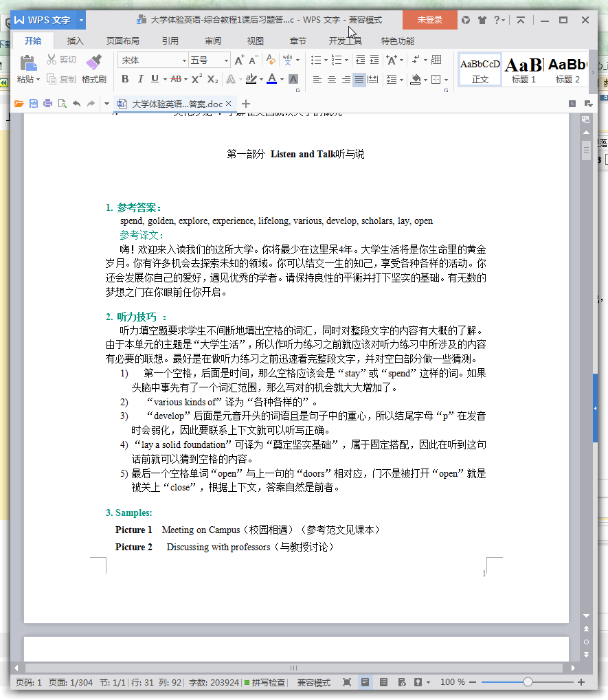The image size is (608, 700).
Task: Toggle Italic formatting
Action: [x=140, y=80]
